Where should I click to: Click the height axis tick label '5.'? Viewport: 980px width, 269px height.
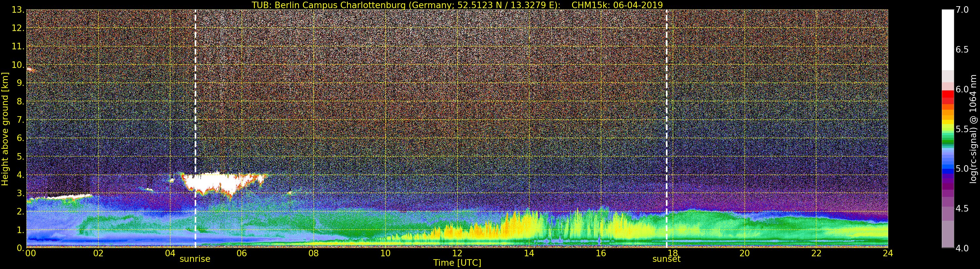[x=21, y=156]
